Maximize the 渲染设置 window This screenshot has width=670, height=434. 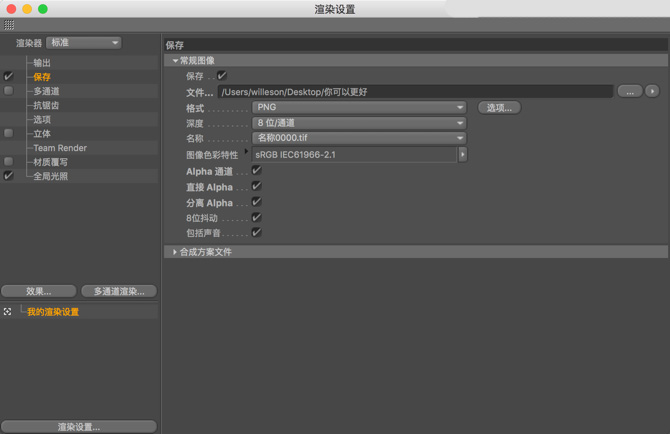click(x=43, y=9)
